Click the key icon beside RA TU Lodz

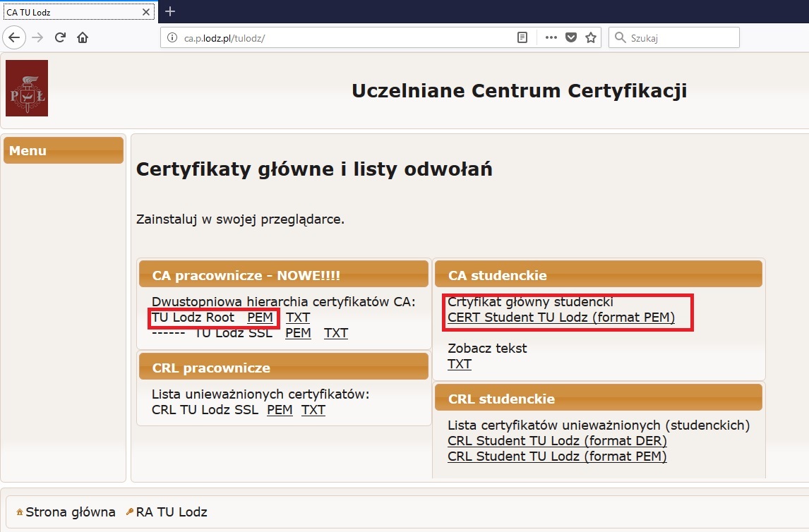click(x=129, y=512)
